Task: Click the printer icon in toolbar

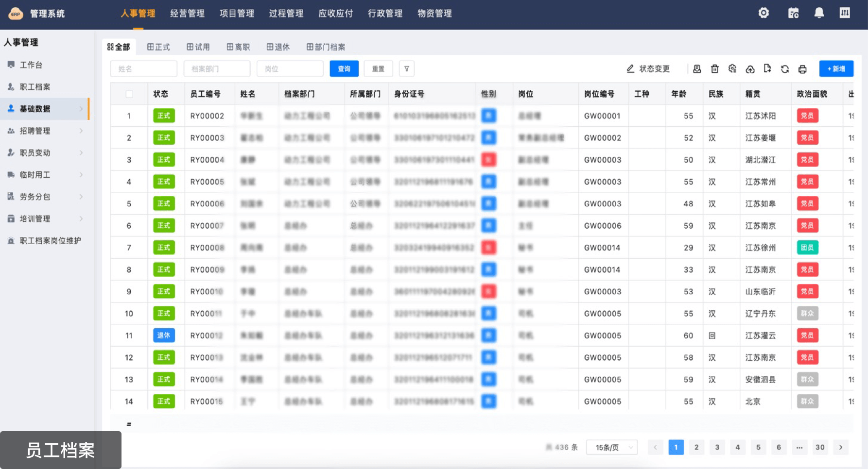Action: [802, 69]
